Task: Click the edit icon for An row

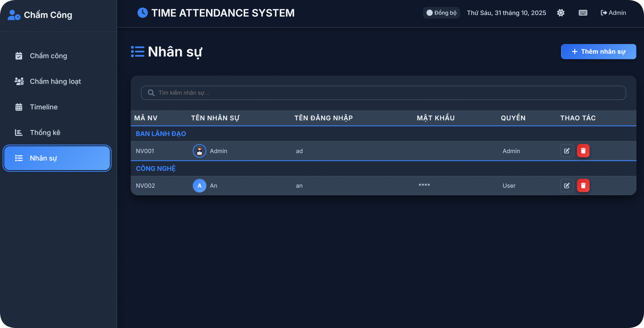Action: click(x=567, y=185)
